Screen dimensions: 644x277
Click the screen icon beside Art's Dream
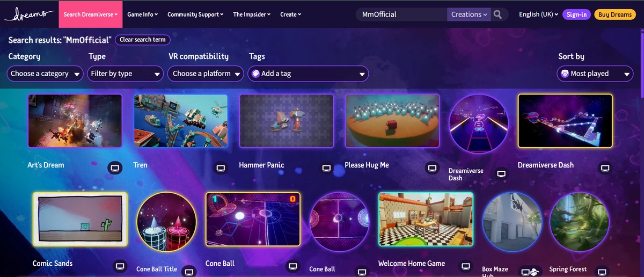114,168
